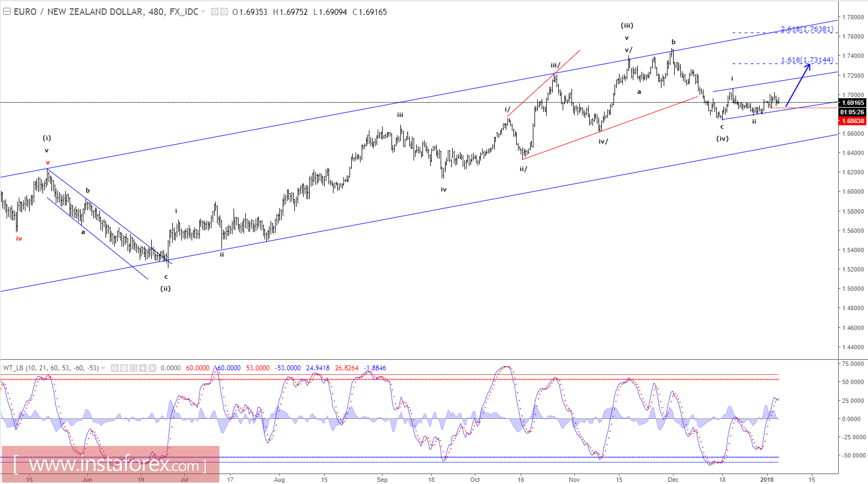Viewport: 868px width, 484px height.
Task: Open the EURO / NEW ZEALAND DOLLAR symbol dropdown arrow
Action: click(x=203, y=12)
